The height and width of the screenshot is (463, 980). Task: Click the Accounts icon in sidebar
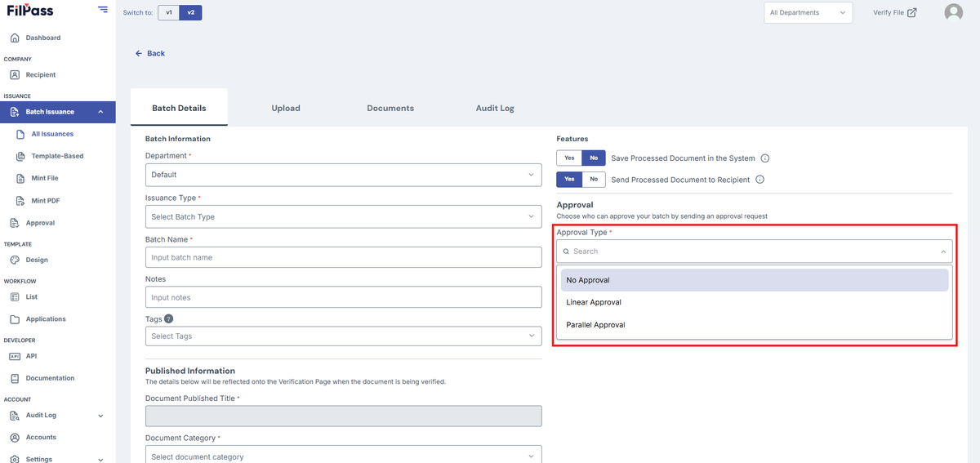click(x=15, y=438)
